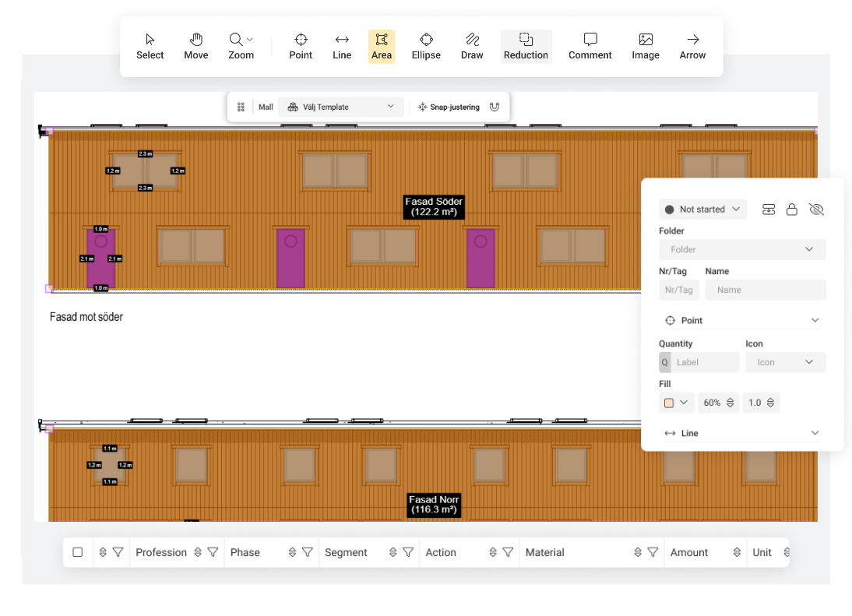Filter the Segment column
This screenshot has width=852, height=616.
408,552
